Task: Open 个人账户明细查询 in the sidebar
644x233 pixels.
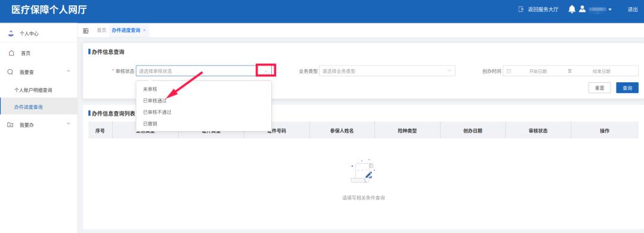Action: 33,90
